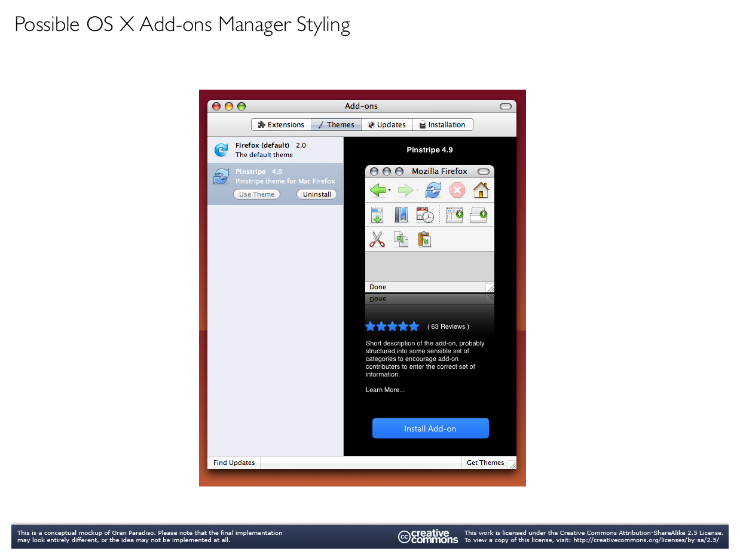Image resolution: width=740 pixels, height=560 pixels.
Task: Click "The default theme" description text
Action: click(x=264, y=155)
